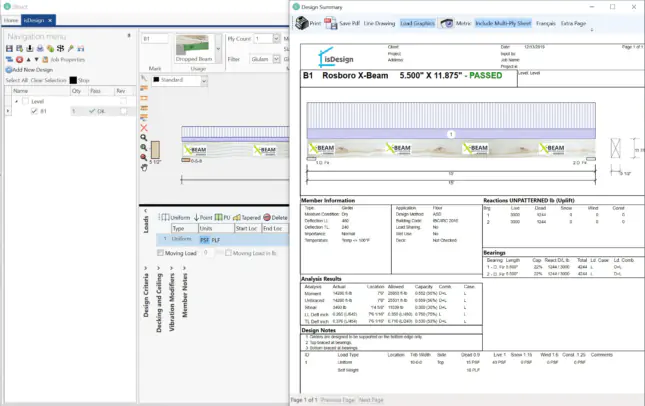Image resolution: width=645 pixels, height=406 pixels.
Task: Toggle the Rev checkbox in Level row
Action: (123, 101)
